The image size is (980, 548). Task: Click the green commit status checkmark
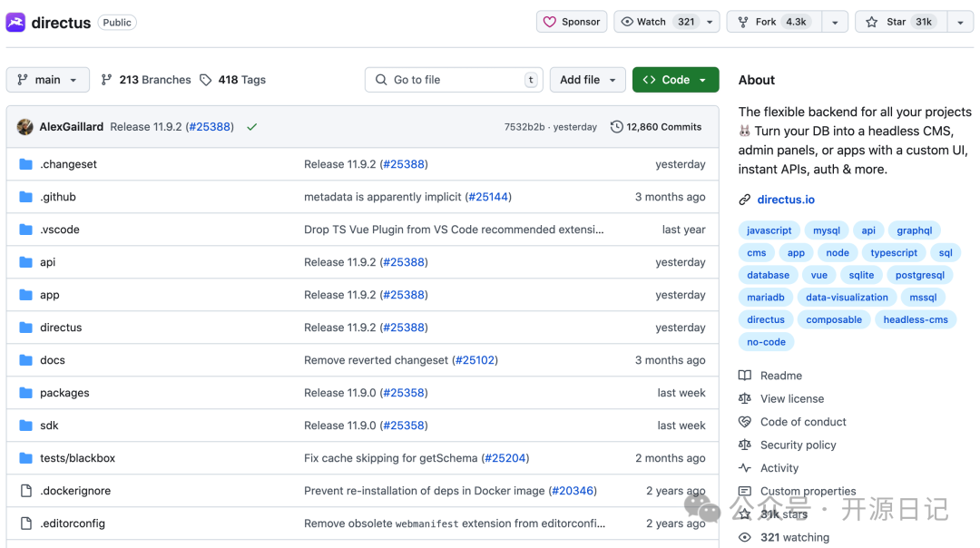point(252,127)
